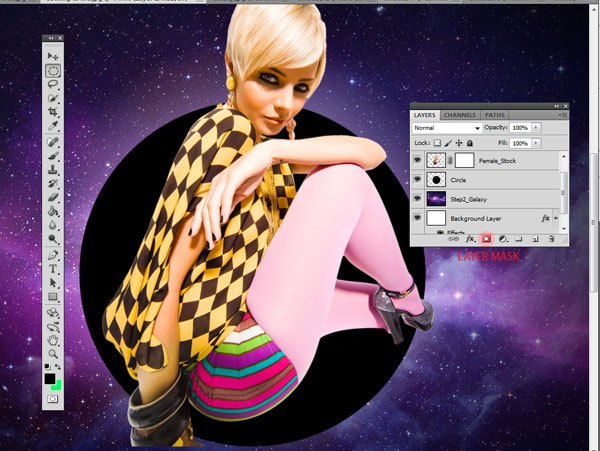Click the layer-mask link chain on Female_Stock
The image size is (600, 451).
coord(450,161)
